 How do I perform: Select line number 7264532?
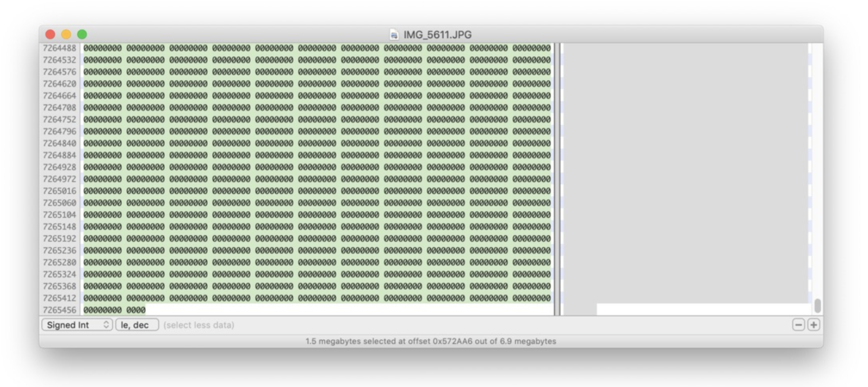(59, 60)
